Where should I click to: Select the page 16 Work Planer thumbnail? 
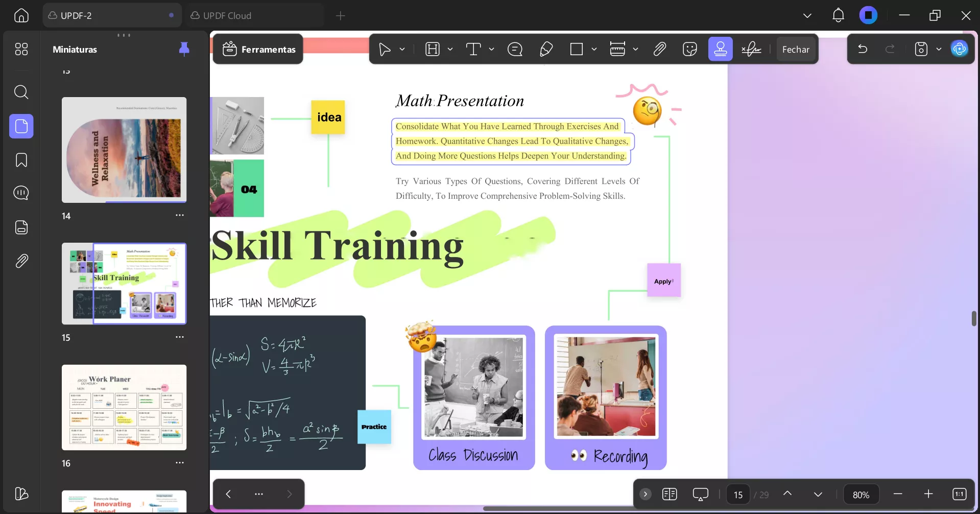pyautogui.click(x=124, y=407)
